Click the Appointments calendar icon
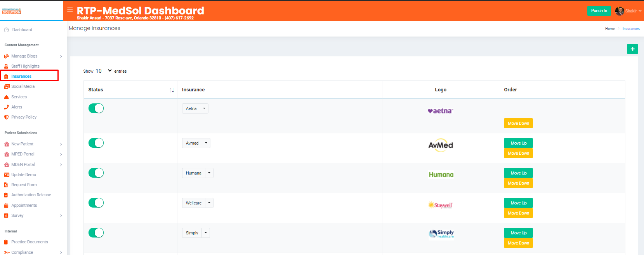Image resolution: width=644 pixels, height=255 pixels. pos(6,206)
